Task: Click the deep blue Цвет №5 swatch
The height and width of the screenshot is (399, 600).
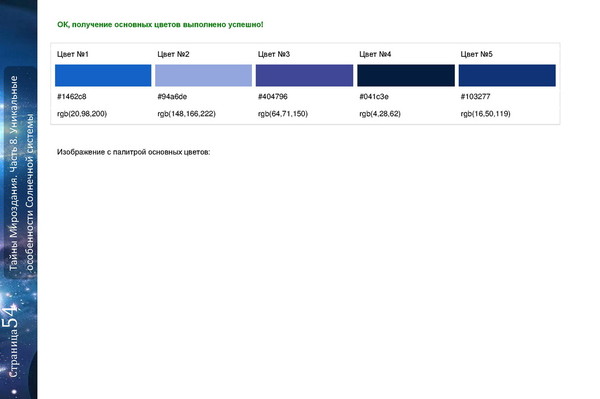Action: [507, 75]
